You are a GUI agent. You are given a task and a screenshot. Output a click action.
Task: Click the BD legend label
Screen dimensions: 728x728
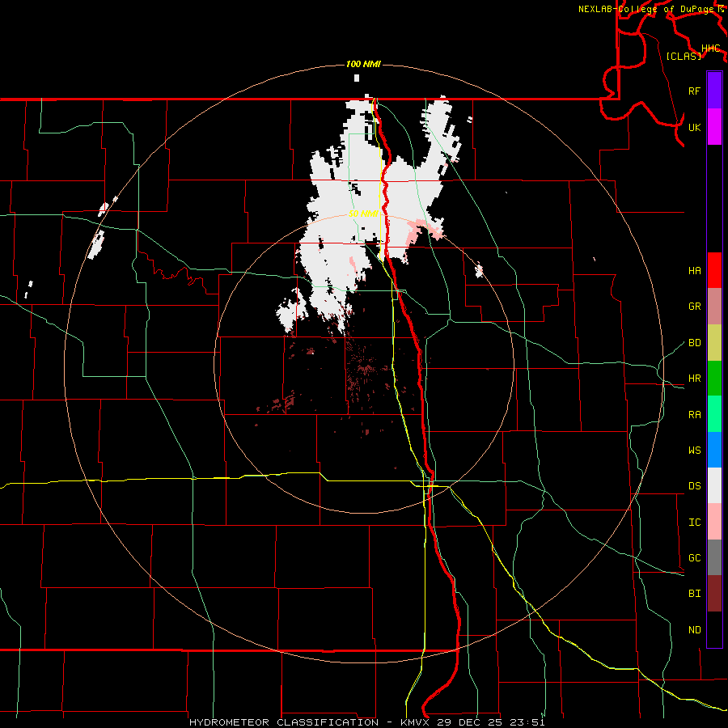695,343
